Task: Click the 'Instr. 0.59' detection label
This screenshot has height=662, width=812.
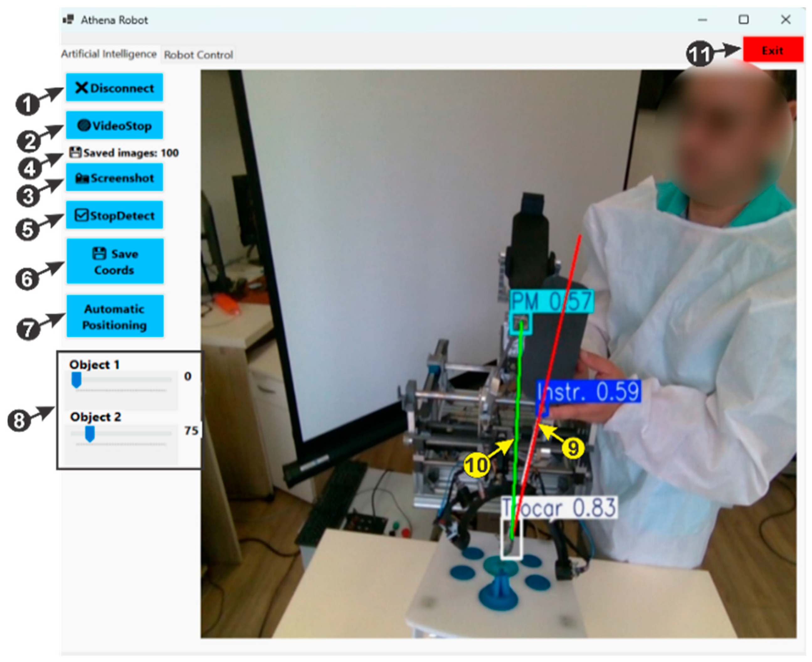Action: pyautogui.click(x=589, y=391)
